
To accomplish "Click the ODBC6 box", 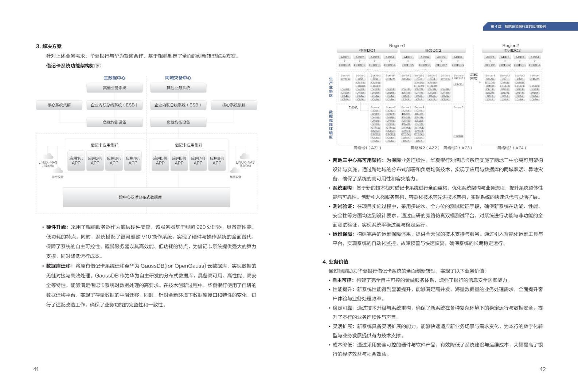I will [425, 65].
